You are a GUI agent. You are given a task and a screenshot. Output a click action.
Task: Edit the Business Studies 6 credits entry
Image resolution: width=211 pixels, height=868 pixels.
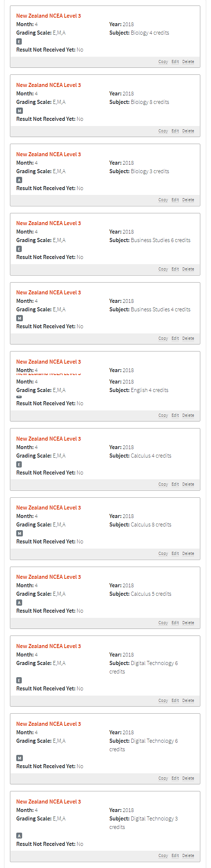(x=175, y=269)
